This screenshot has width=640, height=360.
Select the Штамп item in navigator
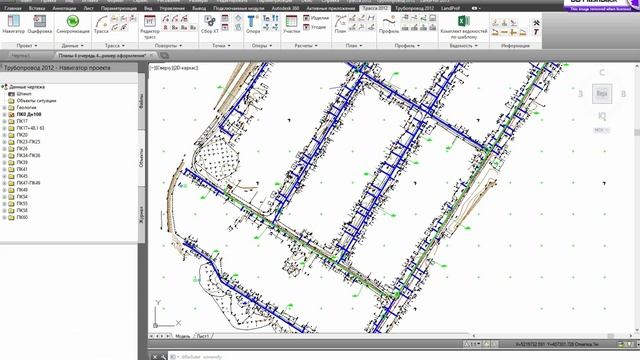(24, 94)
